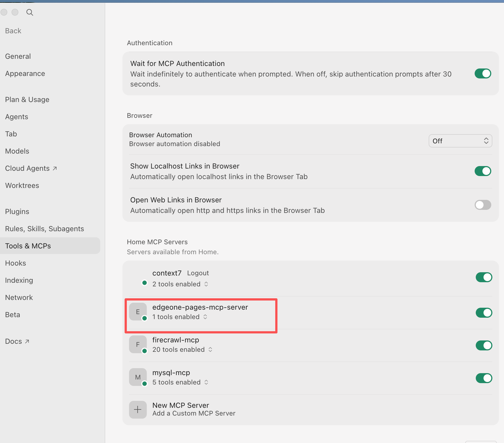Open Network settings
Image resolution: width=504 pixels, height=443 pixels.
tap(19, 297)
